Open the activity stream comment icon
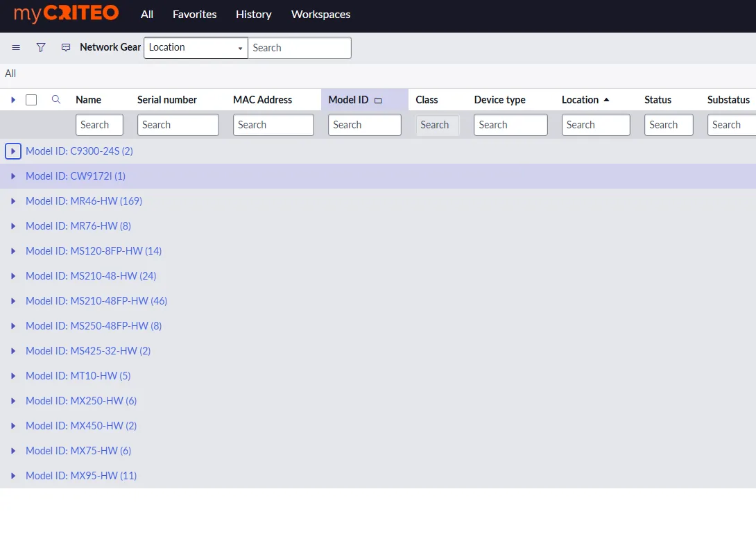Image resolution: width=756 pixels, height=557 pixels. (66, 47)
